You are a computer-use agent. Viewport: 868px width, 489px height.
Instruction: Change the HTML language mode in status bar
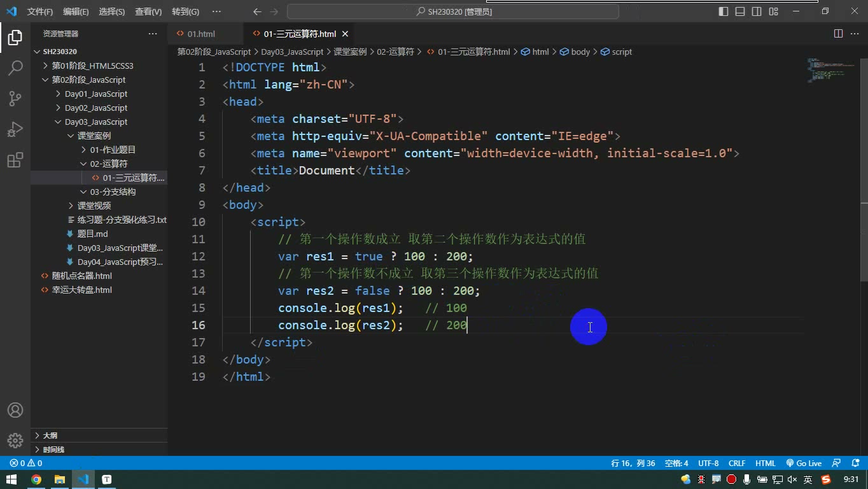pos(766,464)
